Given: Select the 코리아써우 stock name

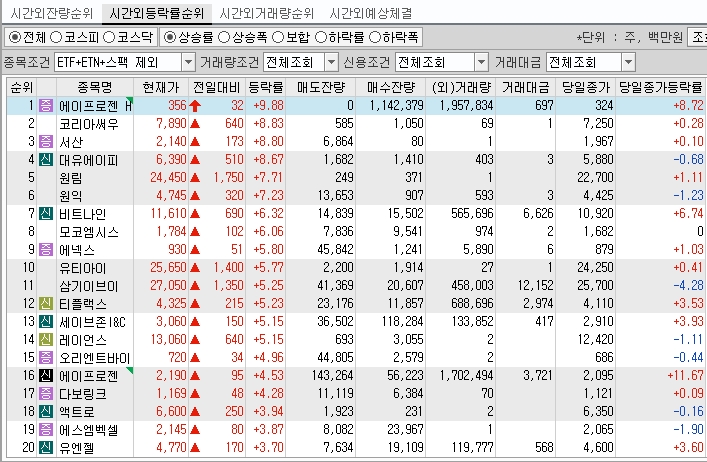Looking at the screenshot, I should (89, 124).
